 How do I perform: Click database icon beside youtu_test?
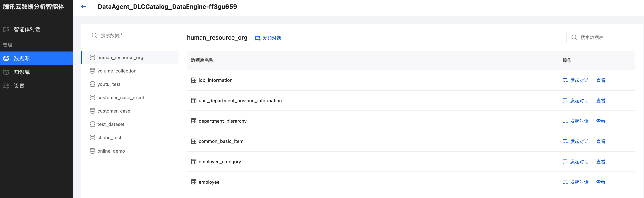pos(92,84)
